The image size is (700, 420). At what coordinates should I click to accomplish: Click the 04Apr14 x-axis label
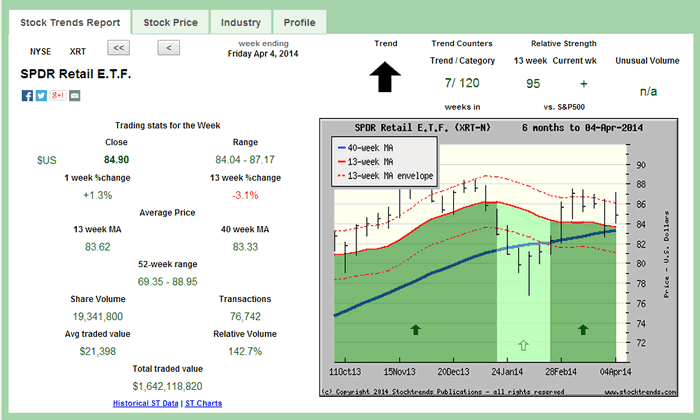tap(616, 372)
